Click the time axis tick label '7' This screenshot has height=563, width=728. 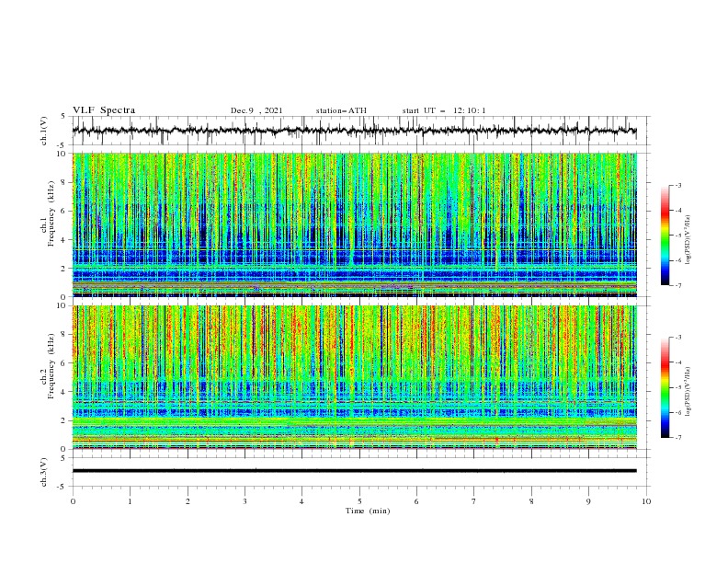(474, 501)
